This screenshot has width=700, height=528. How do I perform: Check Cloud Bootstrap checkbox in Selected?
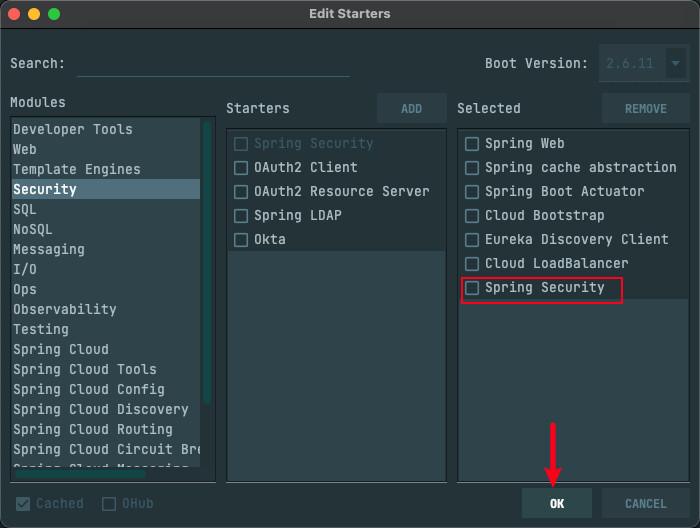pyautogui.click(x=472, y=216)
